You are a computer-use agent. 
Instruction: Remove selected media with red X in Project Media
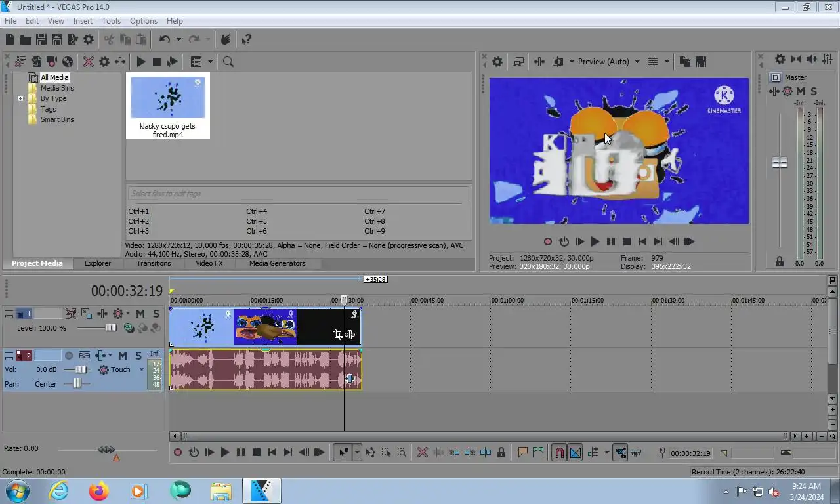pyautogui.click(x=88, y=62)
